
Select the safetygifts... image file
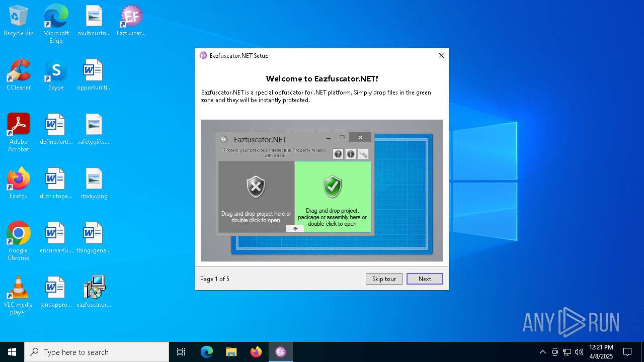(x=94, y=130)
